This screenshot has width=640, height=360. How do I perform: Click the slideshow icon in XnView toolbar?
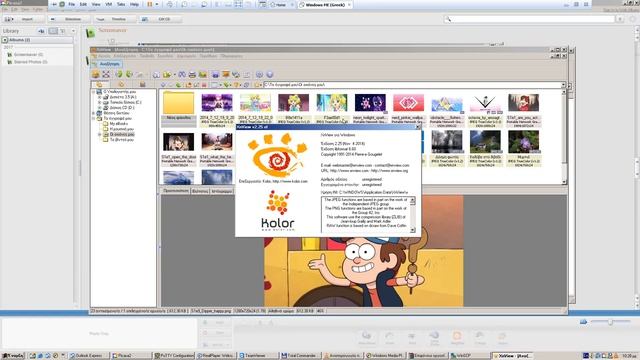click(x=226, y=74)
